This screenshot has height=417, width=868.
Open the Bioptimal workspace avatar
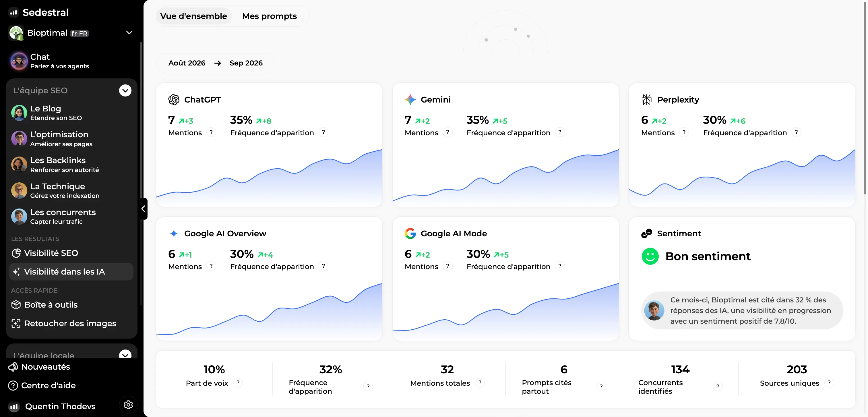coord(16,33)
